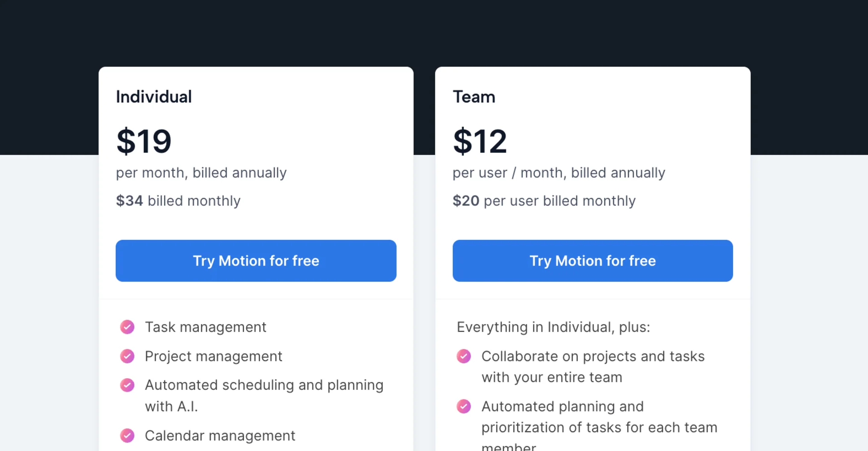
Task: Click the "$20 per user billed monthly" text
Action: (544, 201)
